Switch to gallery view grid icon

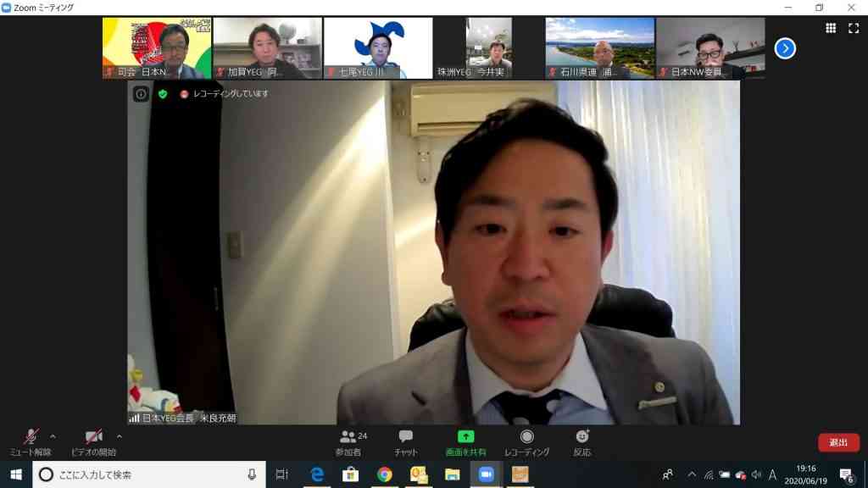point(831,28)
